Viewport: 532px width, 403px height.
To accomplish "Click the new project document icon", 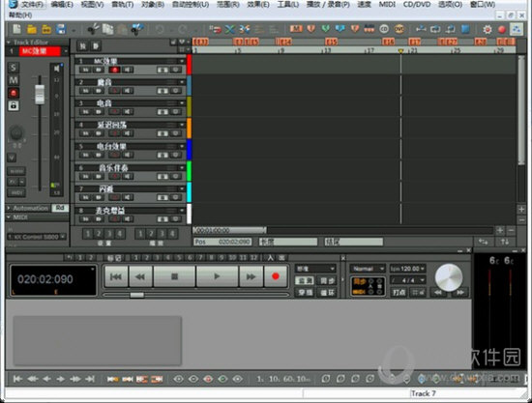I will click(16, 30).
